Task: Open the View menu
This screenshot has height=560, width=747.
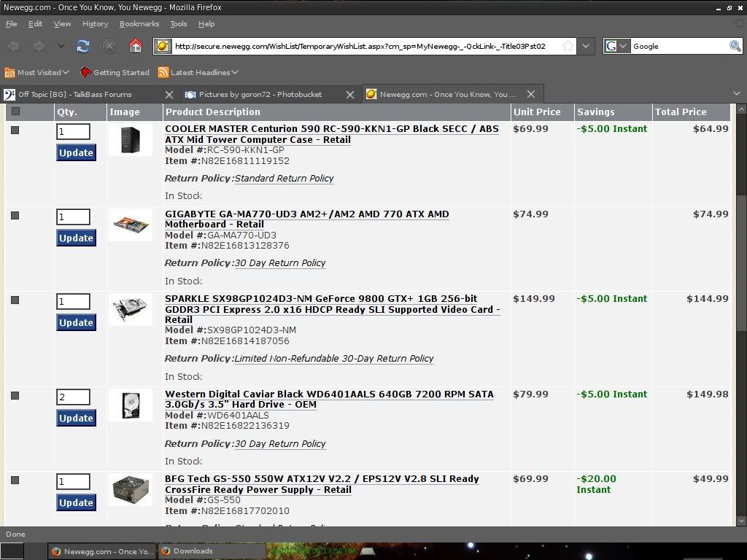Action: point(63,24)
